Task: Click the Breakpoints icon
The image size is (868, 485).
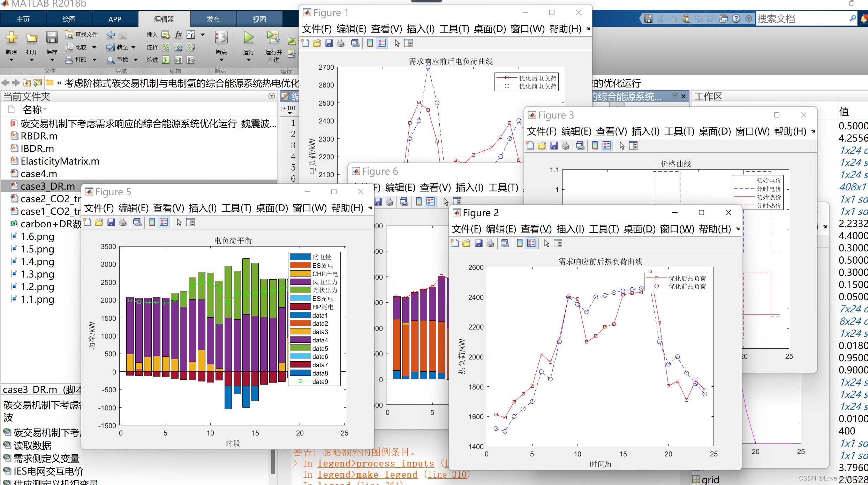Action: 221,37
